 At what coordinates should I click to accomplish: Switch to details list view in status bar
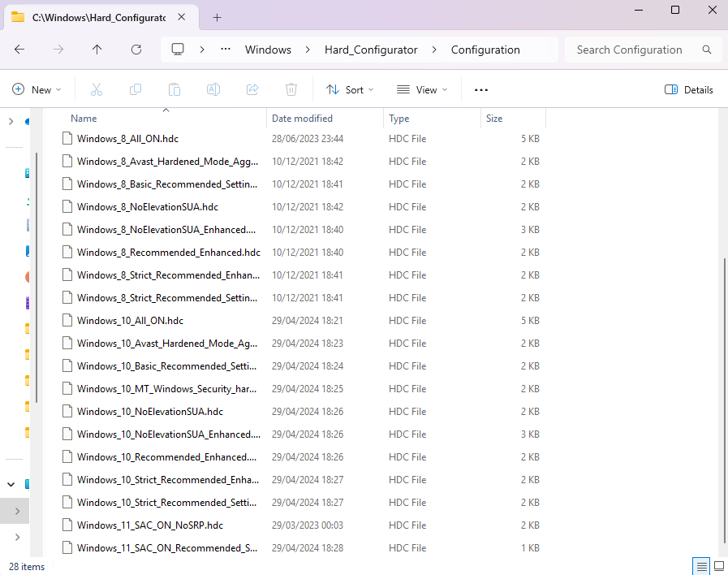pyautogui.click(x=700, y=566)
